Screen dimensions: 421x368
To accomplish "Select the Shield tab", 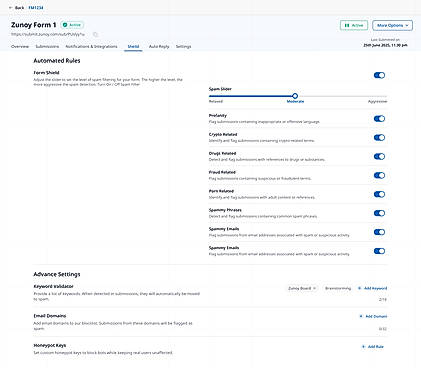I will point(133,47).
